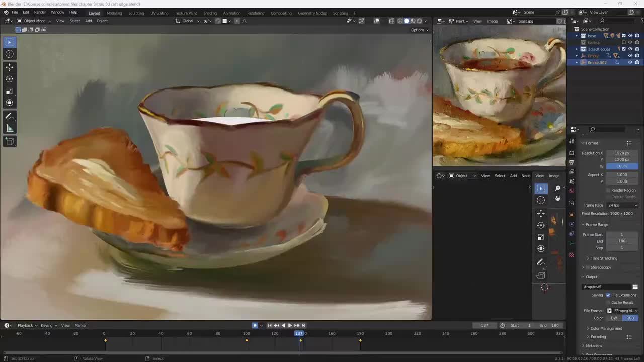This screenshot has height=362, width=644.
Task: Enable the Stereoscopy checkbox
Action: (588, 267)
